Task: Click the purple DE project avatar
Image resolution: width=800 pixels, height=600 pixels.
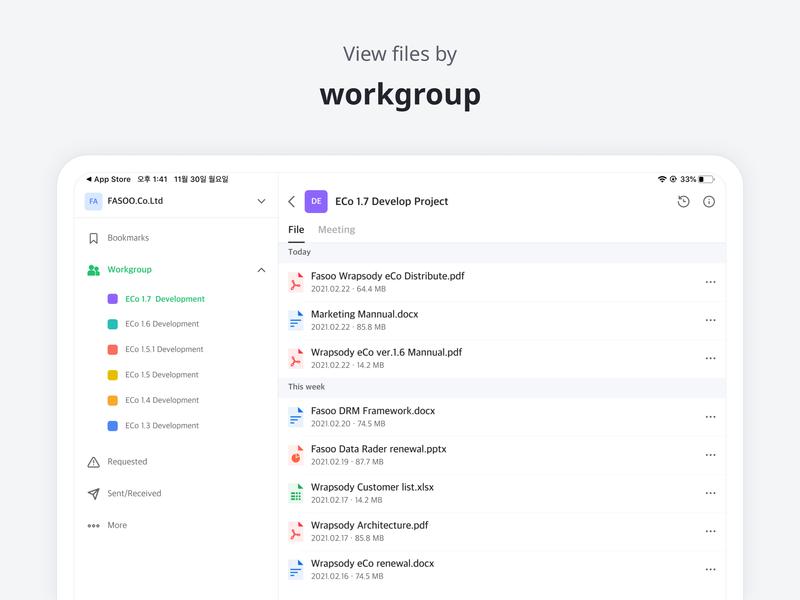Action: [316, 202]
